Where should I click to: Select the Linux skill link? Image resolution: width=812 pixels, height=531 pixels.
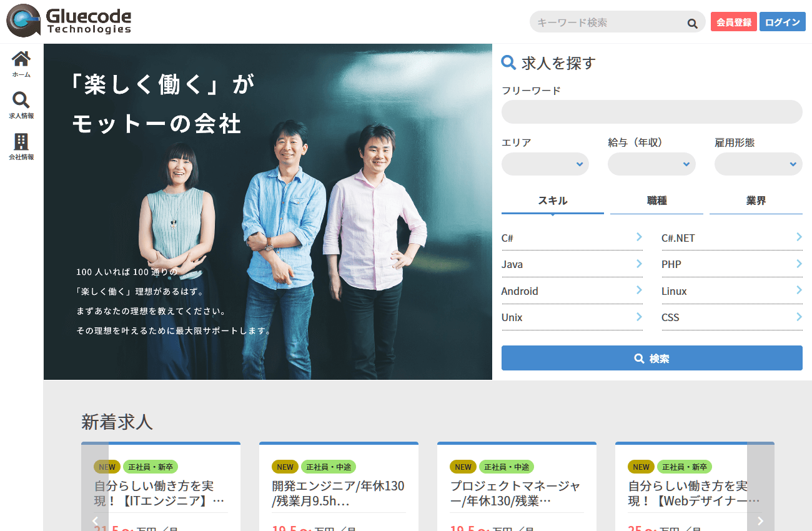point(732,291)
